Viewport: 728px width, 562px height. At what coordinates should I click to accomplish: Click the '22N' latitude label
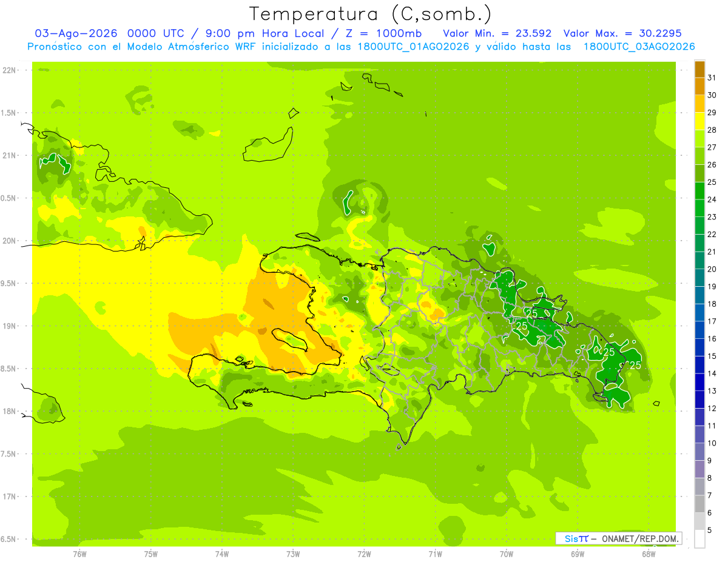point(9,70)
